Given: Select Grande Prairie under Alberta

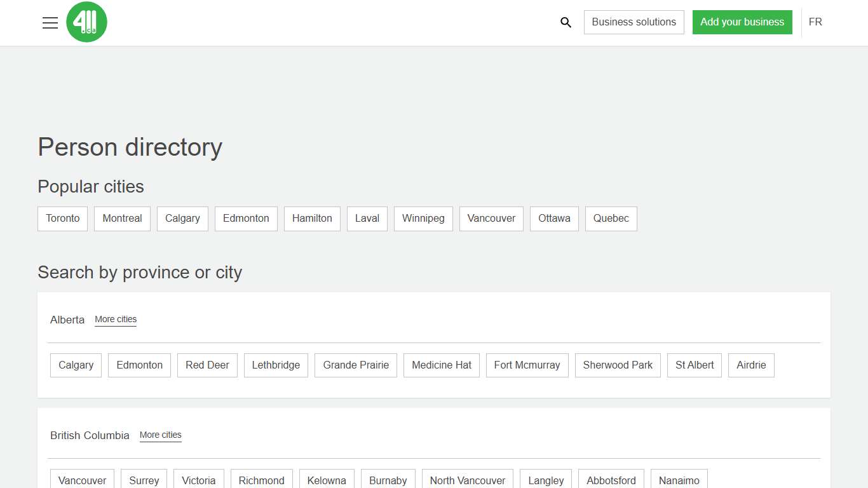Looking at the screenshot, I should click(356, 365).
